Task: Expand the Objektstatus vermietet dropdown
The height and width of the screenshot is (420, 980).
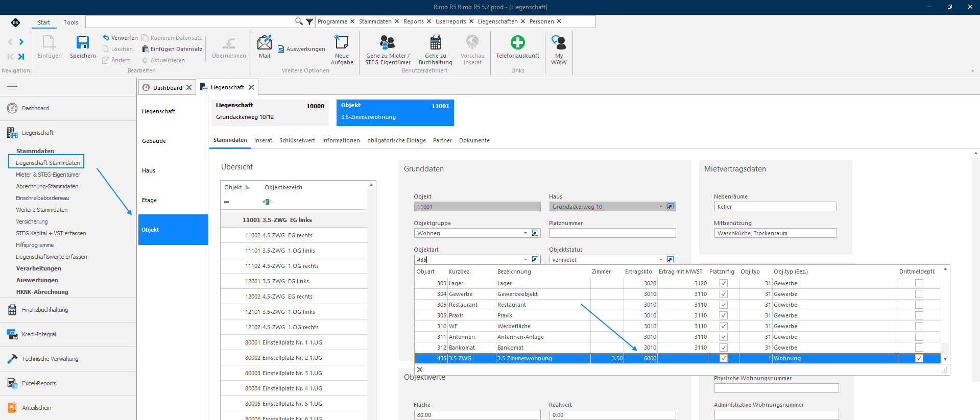Action: 660,260
